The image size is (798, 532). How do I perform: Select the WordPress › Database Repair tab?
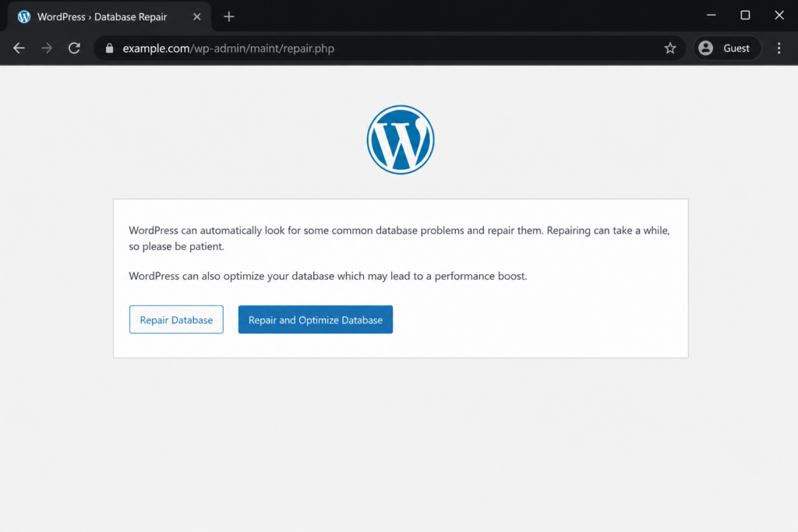(109, 17)
